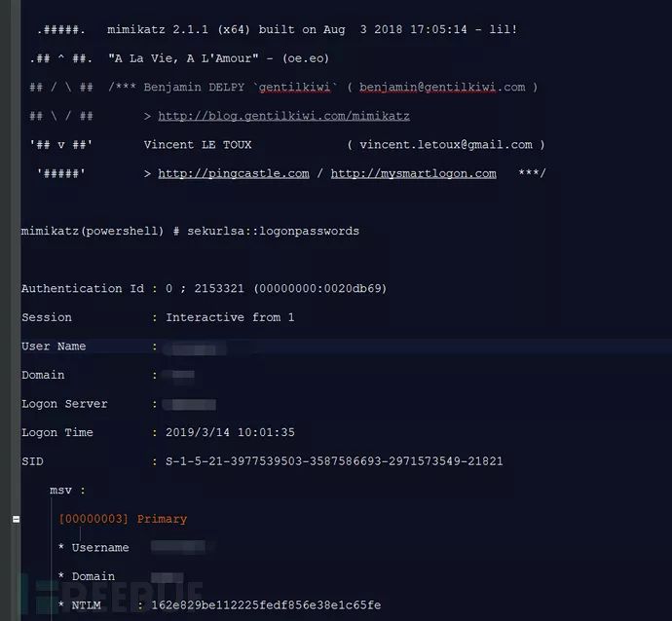Click the `gentilkiwi` nickname text

coord(294,88)
